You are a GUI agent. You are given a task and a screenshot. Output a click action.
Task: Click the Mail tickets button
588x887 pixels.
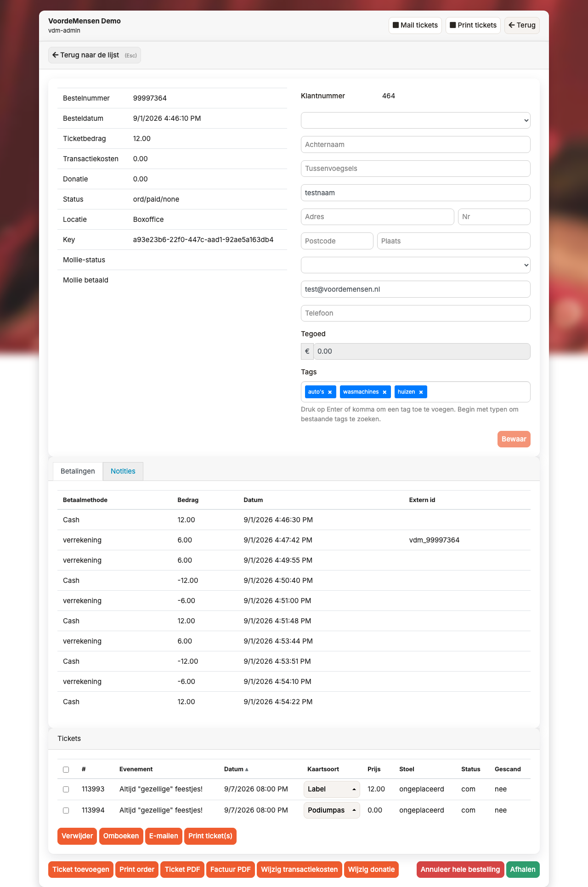click(415, 25)
